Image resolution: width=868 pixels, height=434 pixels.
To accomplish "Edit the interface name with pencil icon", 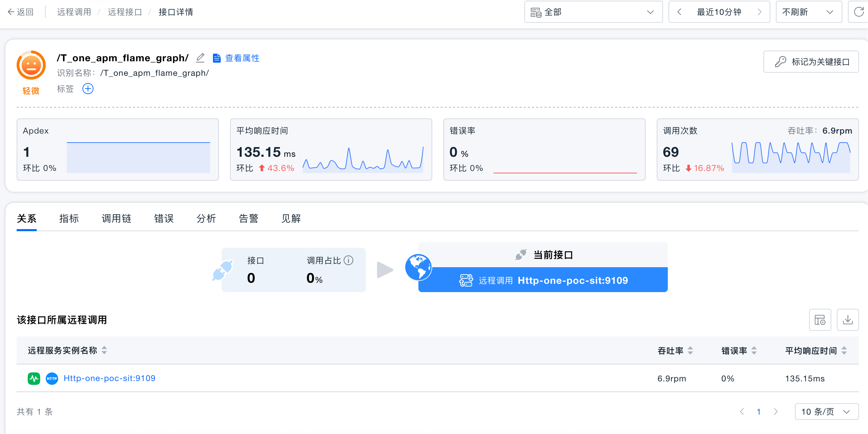I will 200,58.
